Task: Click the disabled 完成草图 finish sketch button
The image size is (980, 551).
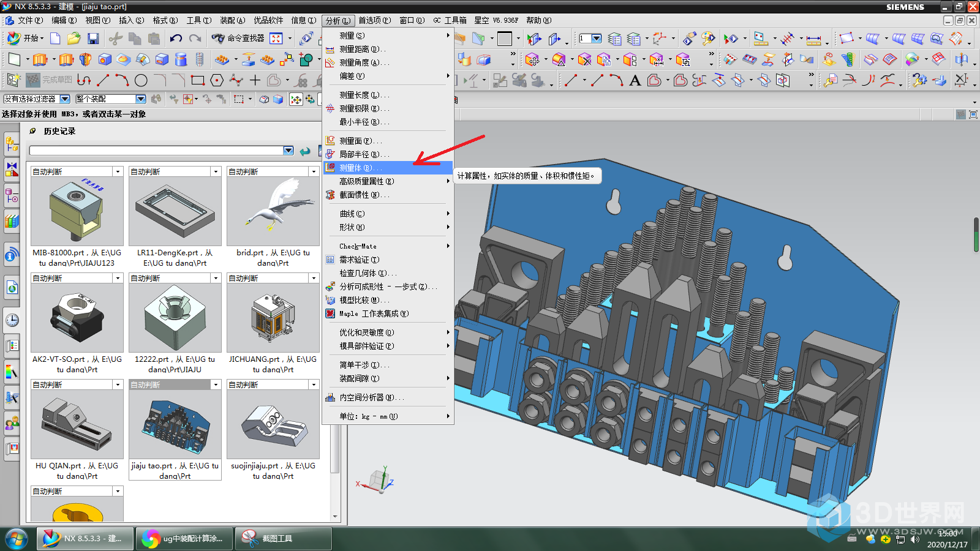Action: pos(50,80)
